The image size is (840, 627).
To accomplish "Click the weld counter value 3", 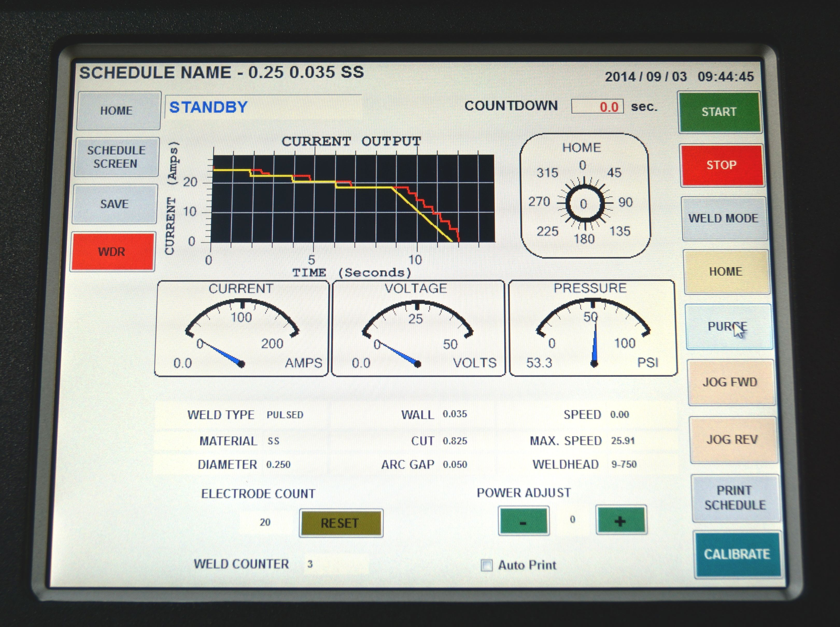I will click(x=310, y=564).
